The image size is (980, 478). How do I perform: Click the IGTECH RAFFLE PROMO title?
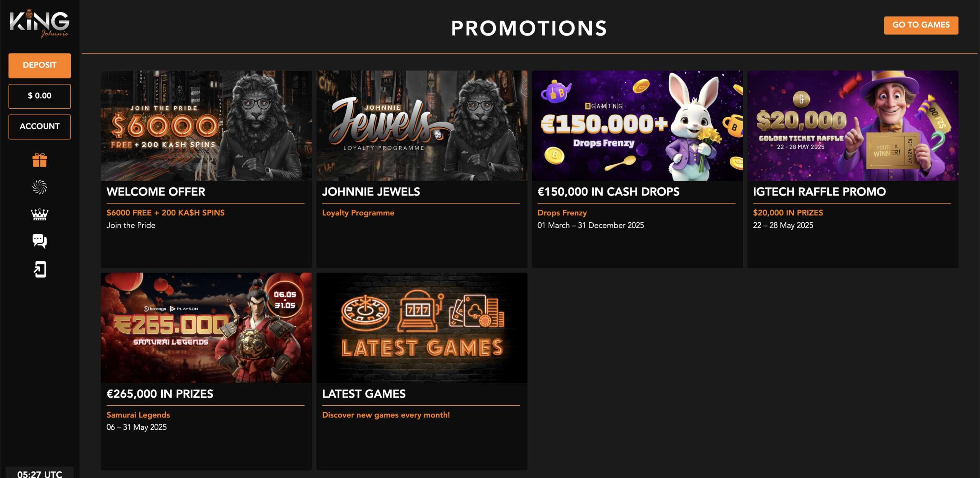pos(819,191)
